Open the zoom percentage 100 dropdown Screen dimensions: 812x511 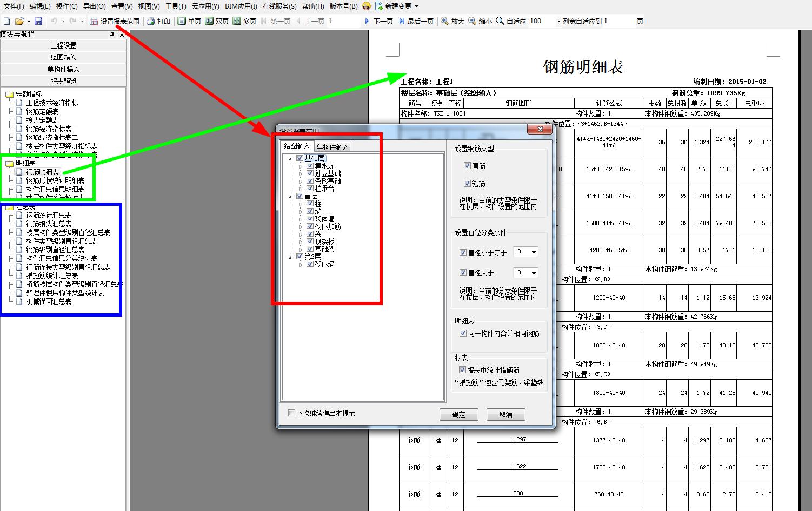[x=558, y=21]
